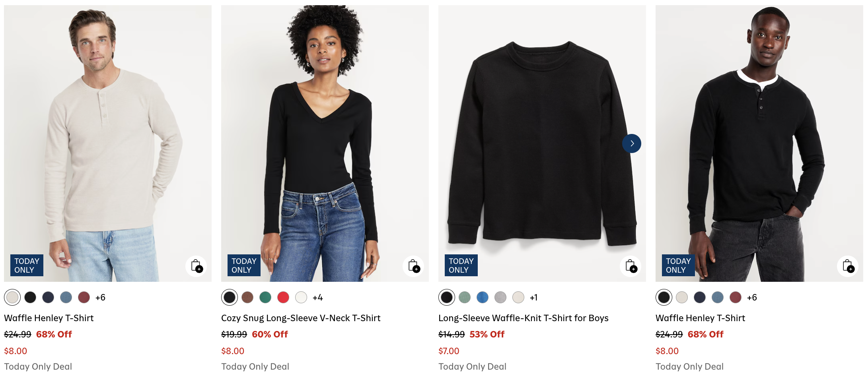Image resolution: width=868 pixels, height=376 pixels.
Task: Open the last Waffle Henley T-Shirt title link
Action: (x=700, y=318)
